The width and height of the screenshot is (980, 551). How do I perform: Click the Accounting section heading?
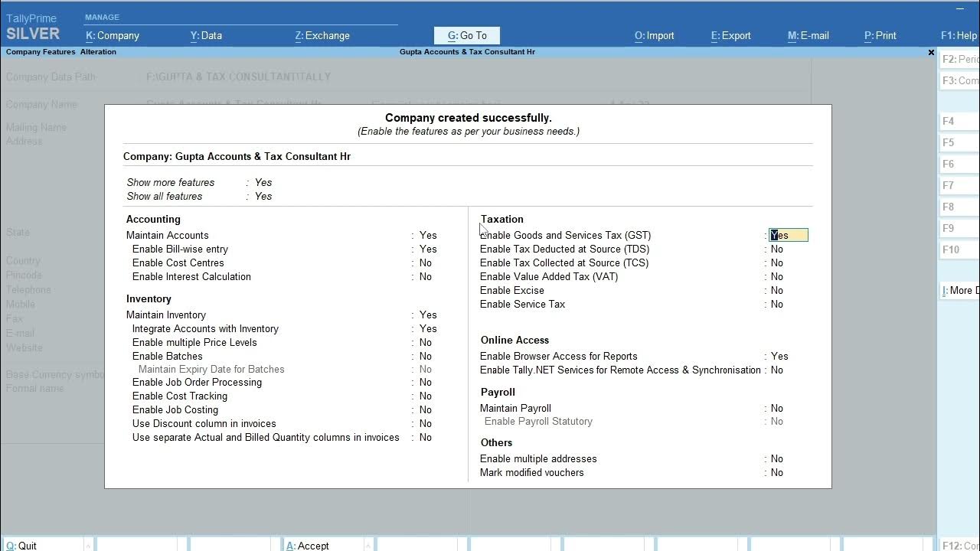[153, 220]
